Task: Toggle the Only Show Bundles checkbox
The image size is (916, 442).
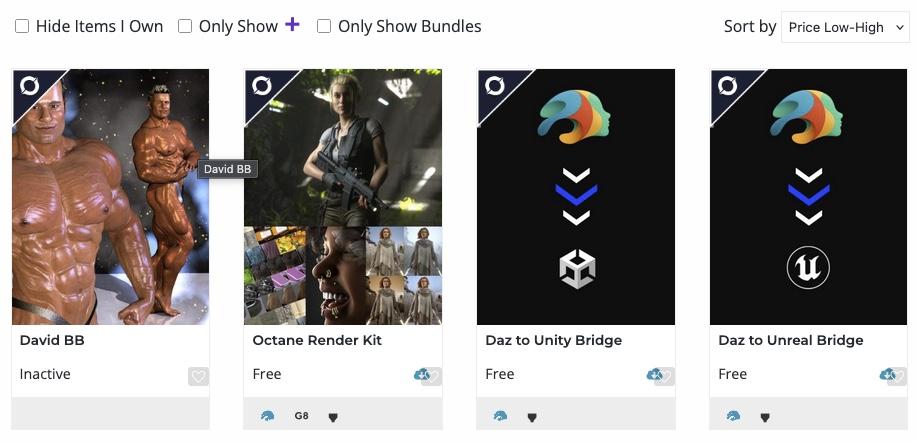Action: tap(324, 26)
